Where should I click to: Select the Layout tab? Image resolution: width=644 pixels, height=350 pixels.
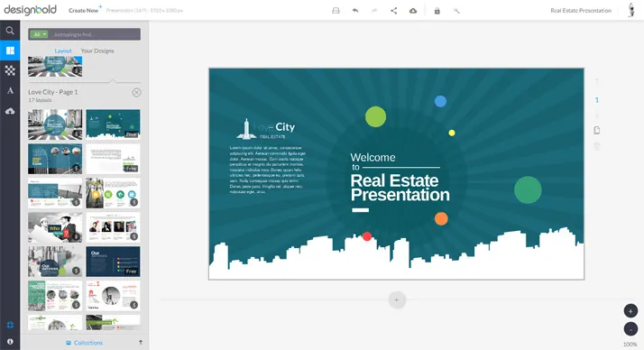coord(63,51)
